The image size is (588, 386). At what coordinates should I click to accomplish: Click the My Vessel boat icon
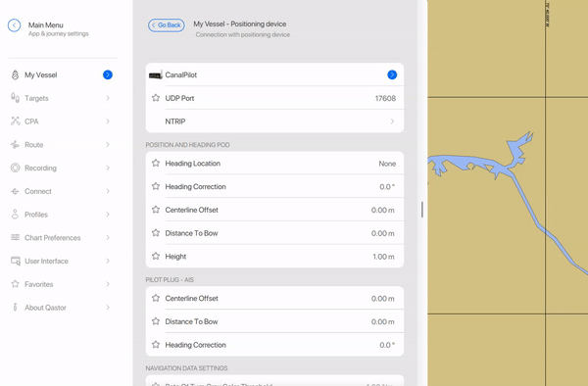[x=15, y=75]
